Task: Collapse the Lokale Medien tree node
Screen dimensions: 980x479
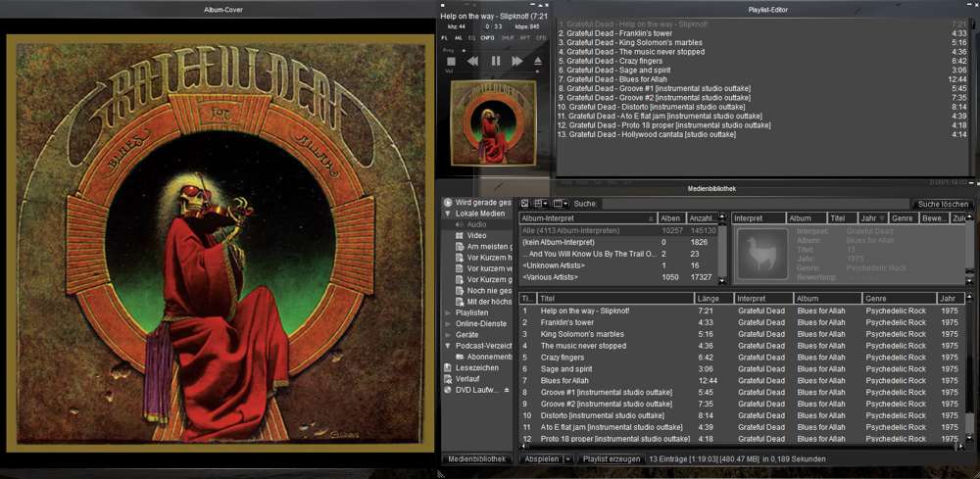Action: (448, 214)
